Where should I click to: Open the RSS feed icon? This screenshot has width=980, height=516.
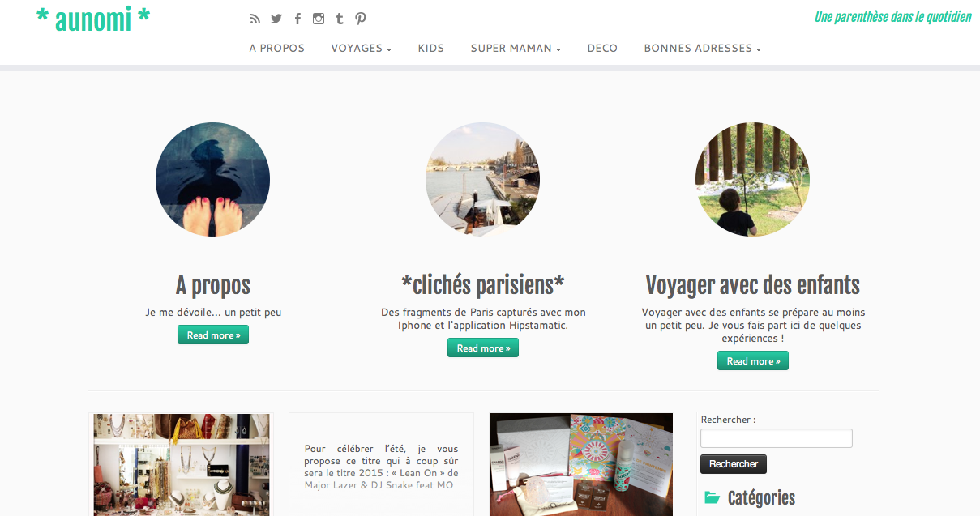255,19
